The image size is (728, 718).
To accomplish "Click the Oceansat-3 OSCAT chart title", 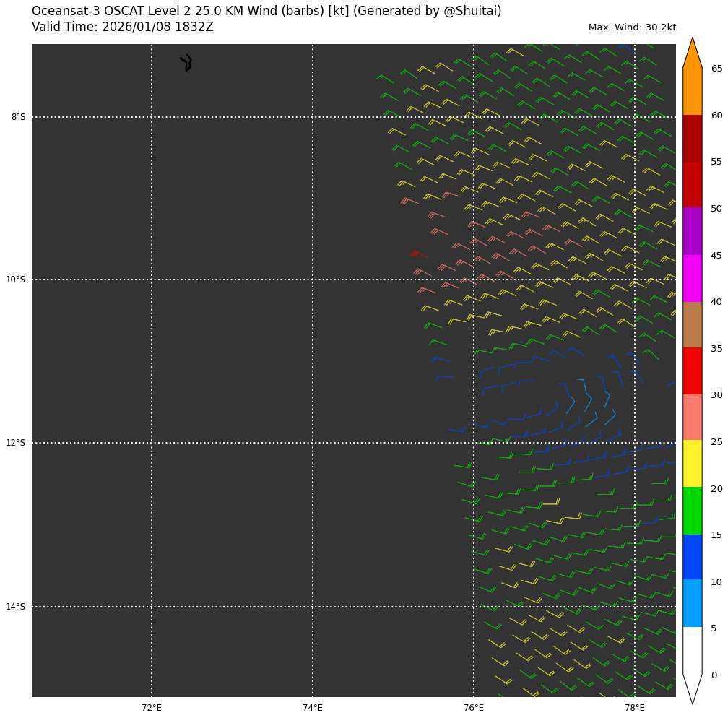I will pos(266,12).
